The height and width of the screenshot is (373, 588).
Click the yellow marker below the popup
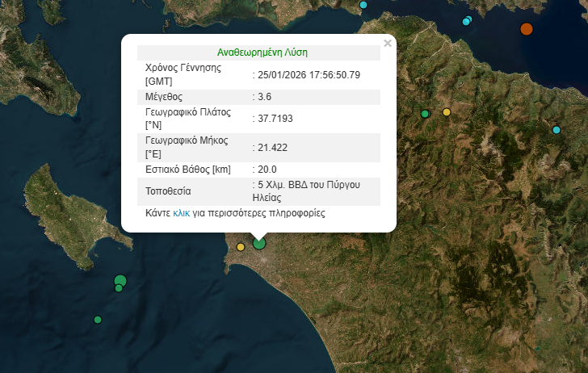coord(241,247)
